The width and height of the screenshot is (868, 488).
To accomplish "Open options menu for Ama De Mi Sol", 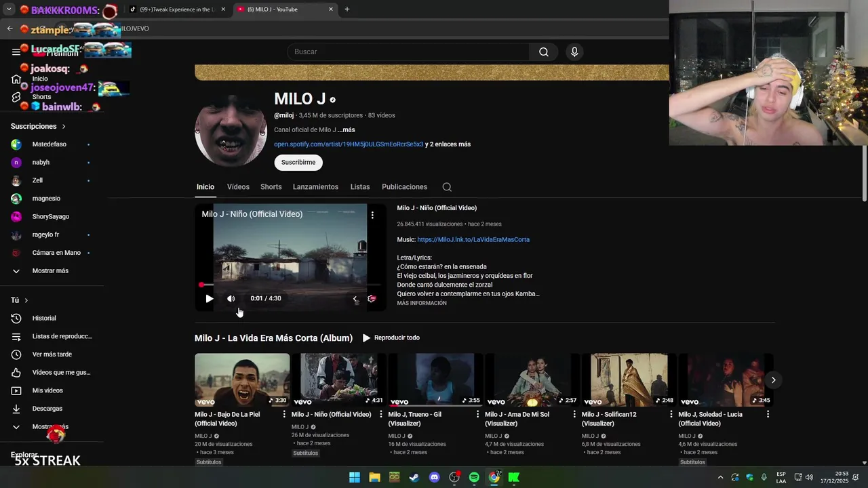I will (x=574, y=414).
